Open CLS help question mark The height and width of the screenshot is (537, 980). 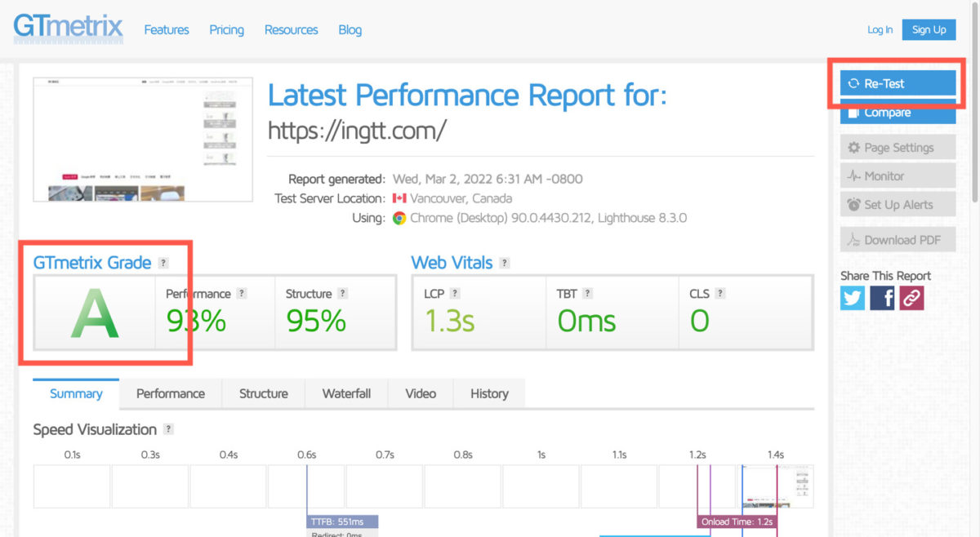point(720,294)
